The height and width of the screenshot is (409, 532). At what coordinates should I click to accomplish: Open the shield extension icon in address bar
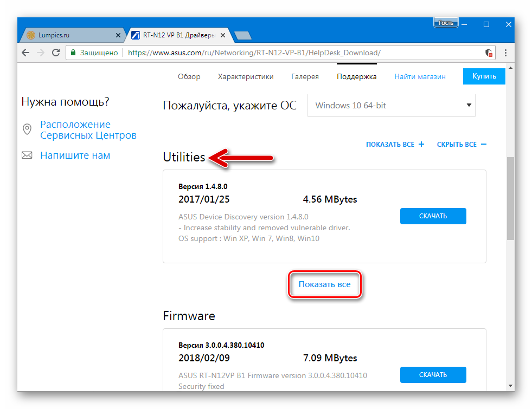coord(489,53)
